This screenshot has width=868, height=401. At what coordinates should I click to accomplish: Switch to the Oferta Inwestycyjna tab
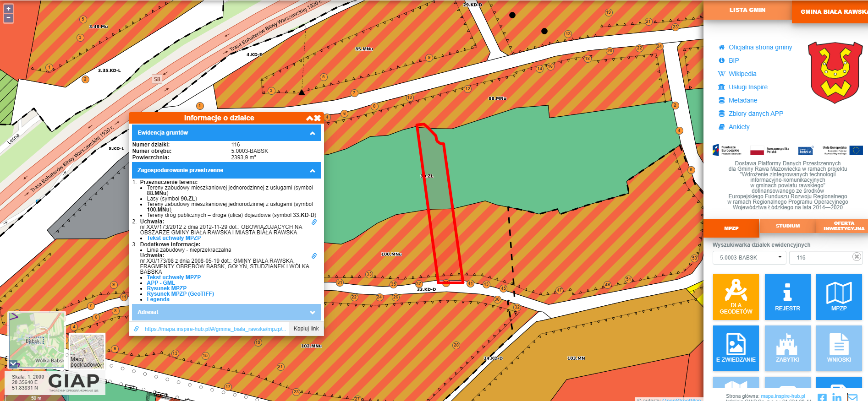point(843,226)
